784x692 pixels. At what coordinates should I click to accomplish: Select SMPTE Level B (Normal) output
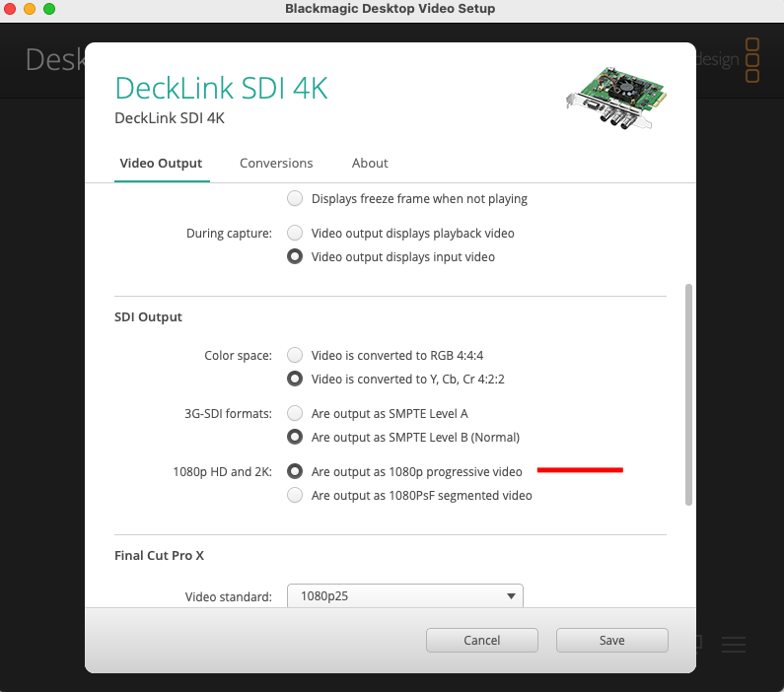pos(295,437)
